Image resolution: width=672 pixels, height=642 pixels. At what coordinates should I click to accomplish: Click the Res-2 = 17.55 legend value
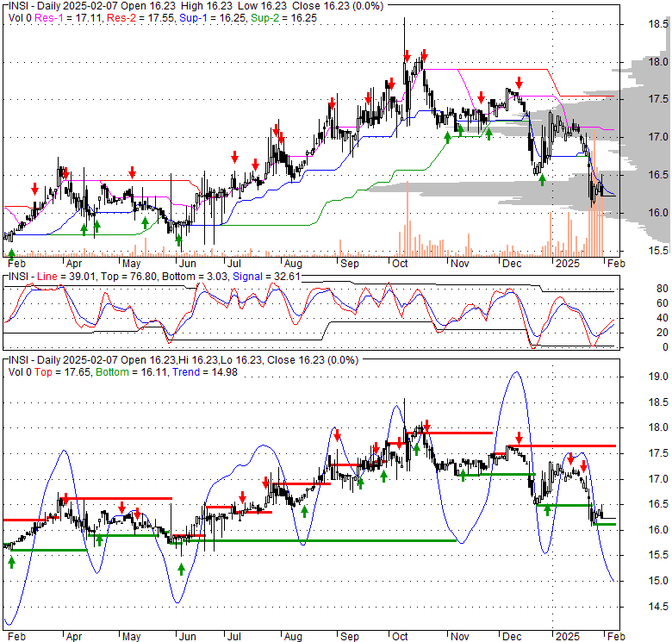[141, 18]
